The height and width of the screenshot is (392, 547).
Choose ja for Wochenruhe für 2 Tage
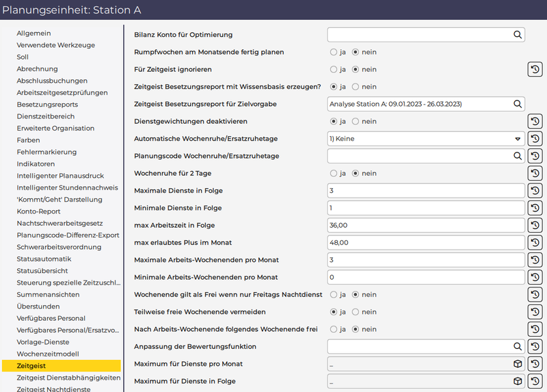click(334, 173)
